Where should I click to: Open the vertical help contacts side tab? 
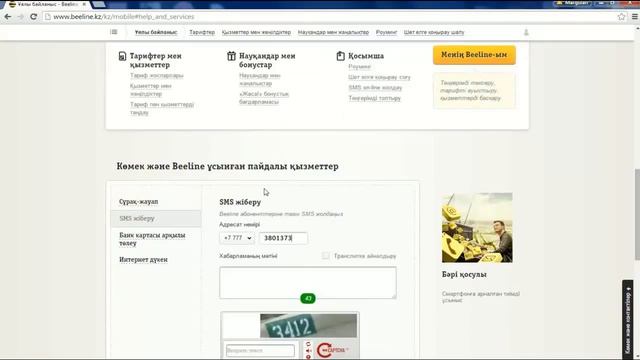(628, 319)
